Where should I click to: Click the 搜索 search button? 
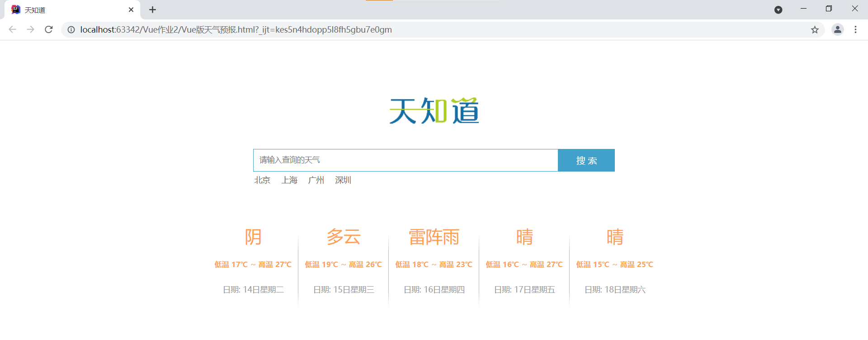586,160
